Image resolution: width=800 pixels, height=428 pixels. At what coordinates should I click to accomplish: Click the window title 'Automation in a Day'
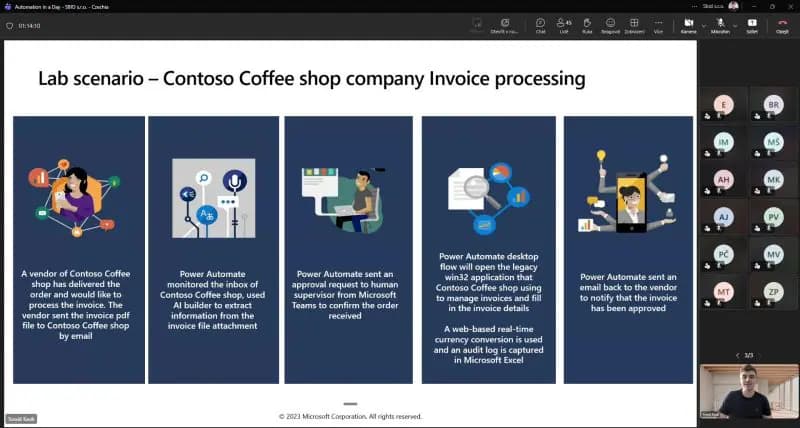[62, 7]
